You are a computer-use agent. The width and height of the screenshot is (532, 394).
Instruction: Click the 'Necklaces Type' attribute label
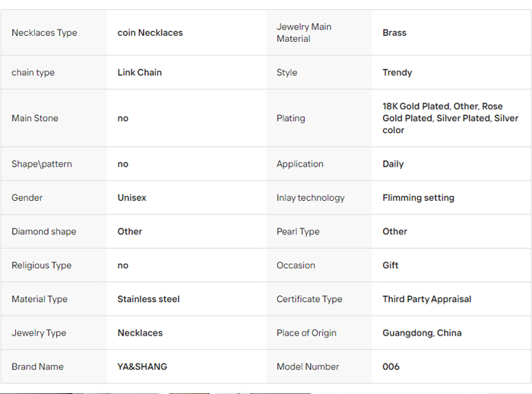tap(44, 33)
